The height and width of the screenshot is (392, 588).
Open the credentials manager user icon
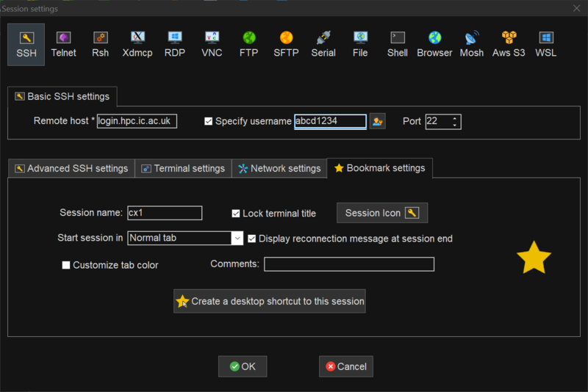click(x=378, y=121)
